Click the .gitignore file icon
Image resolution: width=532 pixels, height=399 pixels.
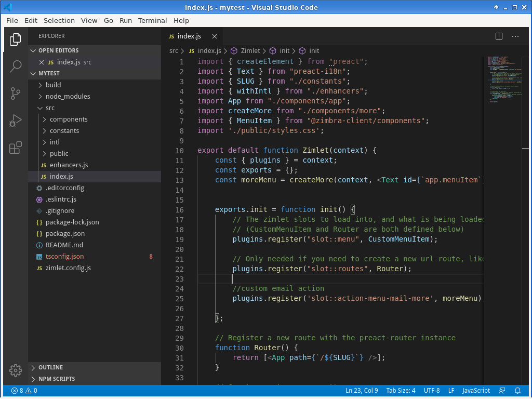click(x=39, y=211)
